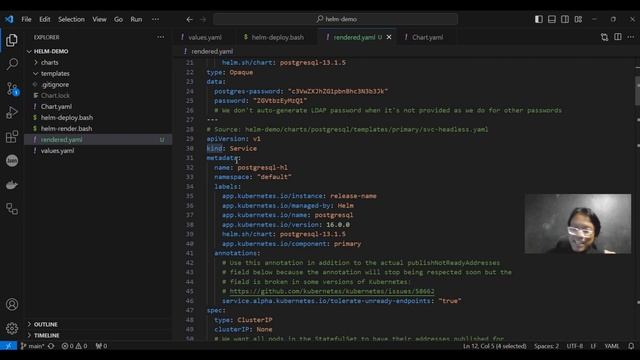Click the notifications bell in status bar

(x=631, y=346)
